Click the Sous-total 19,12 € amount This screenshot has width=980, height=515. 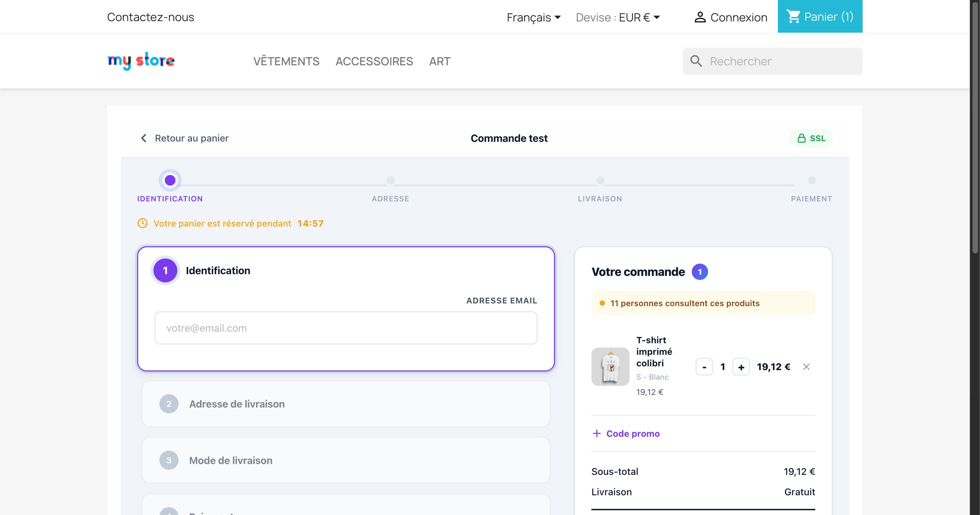pos(799,472)
